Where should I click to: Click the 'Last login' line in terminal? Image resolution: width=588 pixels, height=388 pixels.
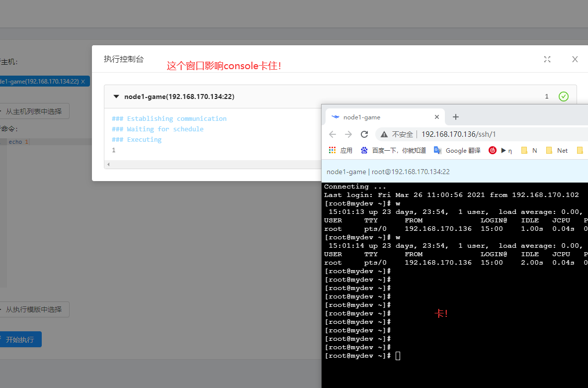(x=451, y=195)
